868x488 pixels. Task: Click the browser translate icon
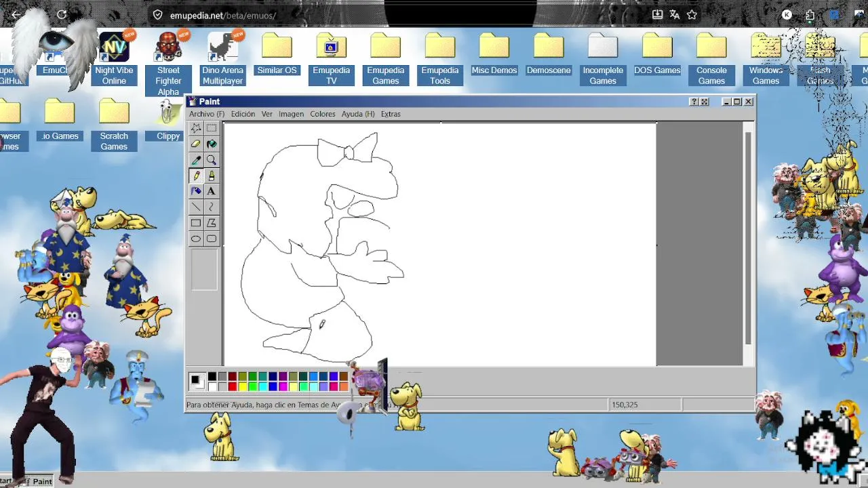[x=675, y=15]
